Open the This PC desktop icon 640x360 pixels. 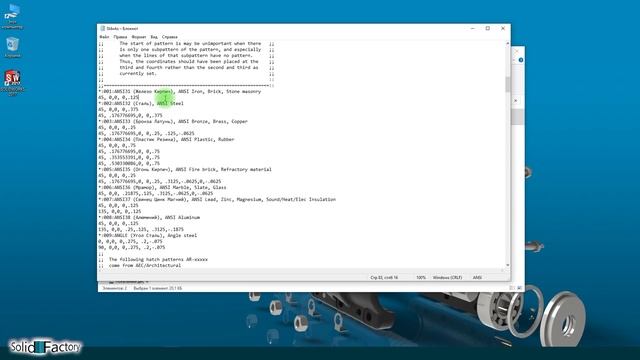(x=12, y=16)
